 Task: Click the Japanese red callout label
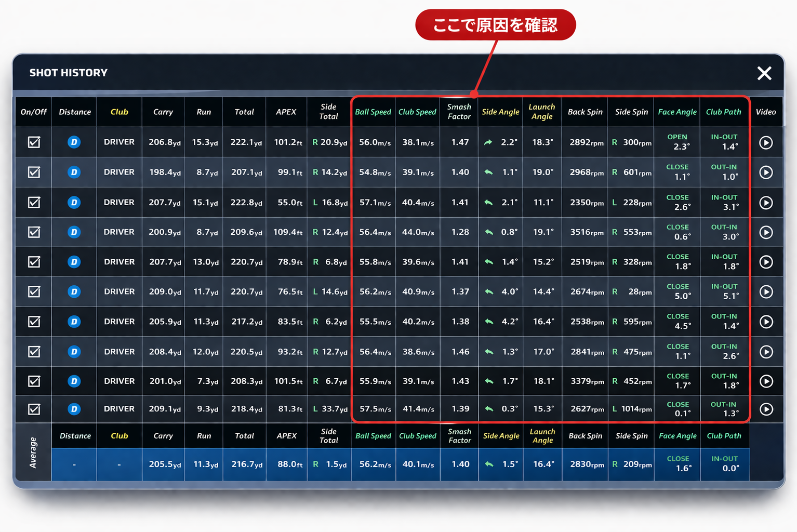[x=495, y=25]
